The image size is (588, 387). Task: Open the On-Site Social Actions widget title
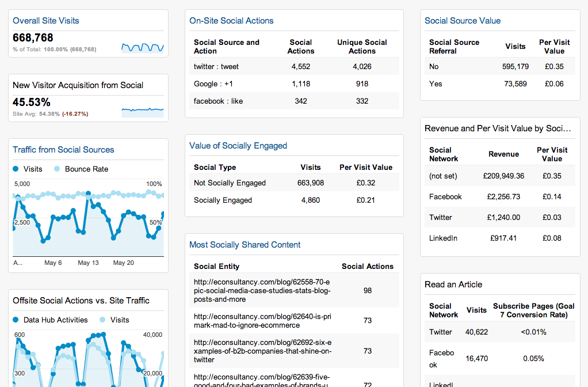tap(231, 21)
